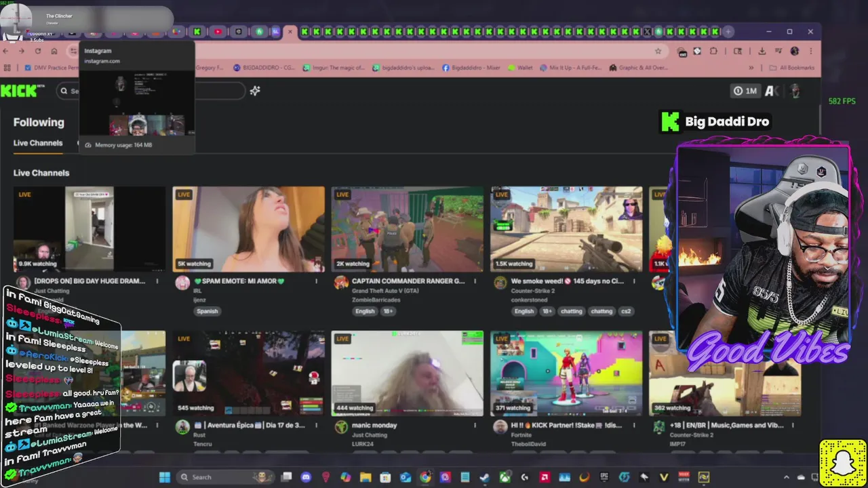Open the Xbox app from the taskbar
This screenshot has height=488, width=868.
point(505,477)
